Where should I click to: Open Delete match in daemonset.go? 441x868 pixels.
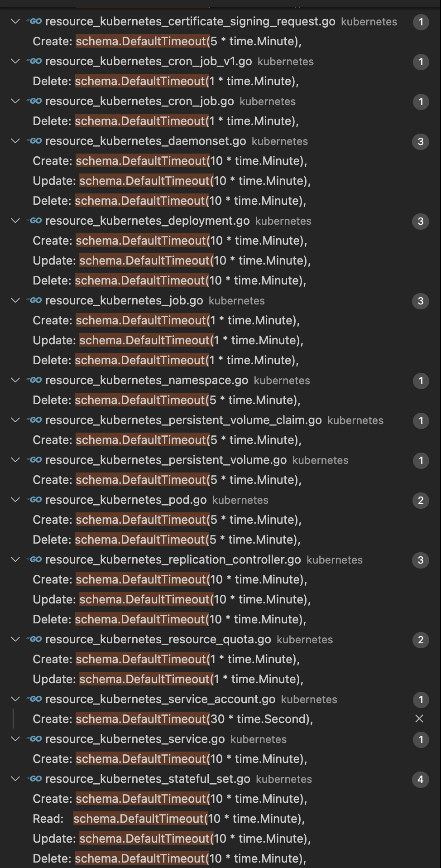(x=169, y=201)
